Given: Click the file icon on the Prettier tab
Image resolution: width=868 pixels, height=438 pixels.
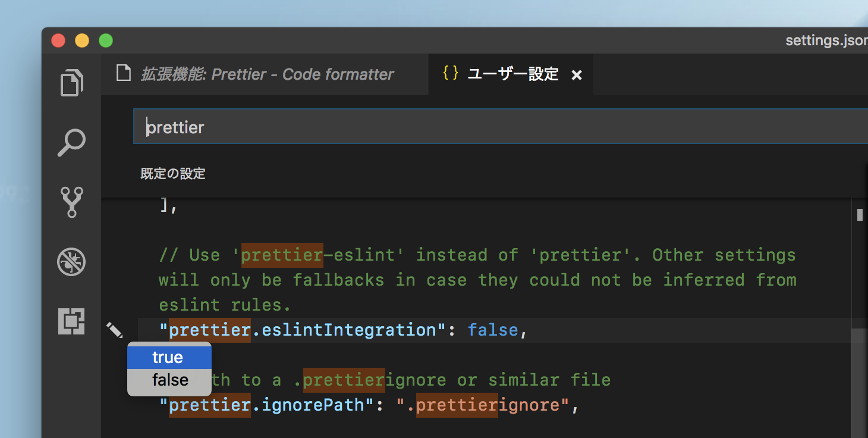Looking at the screenshot, I should point(123,74).
